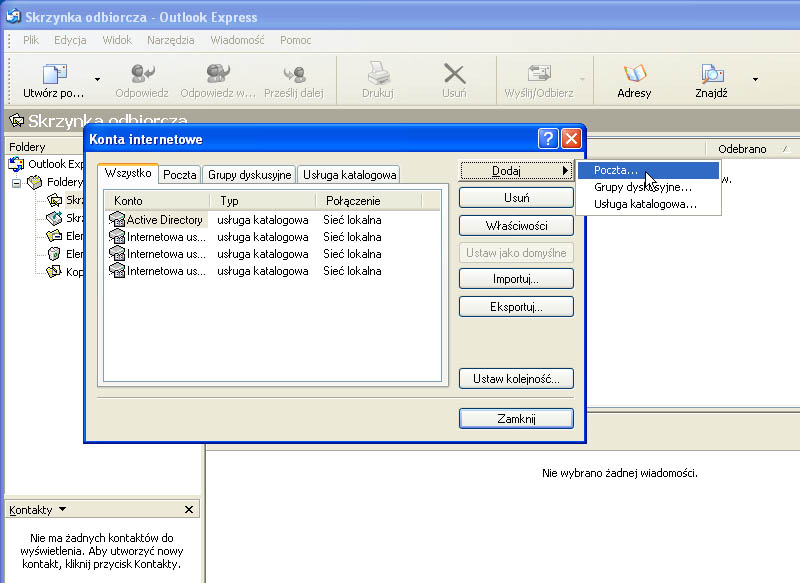Image resolution: width=800 pixels, height=583 pixels.
Task: Switch to the Wszystko tab
Action: 128,173
